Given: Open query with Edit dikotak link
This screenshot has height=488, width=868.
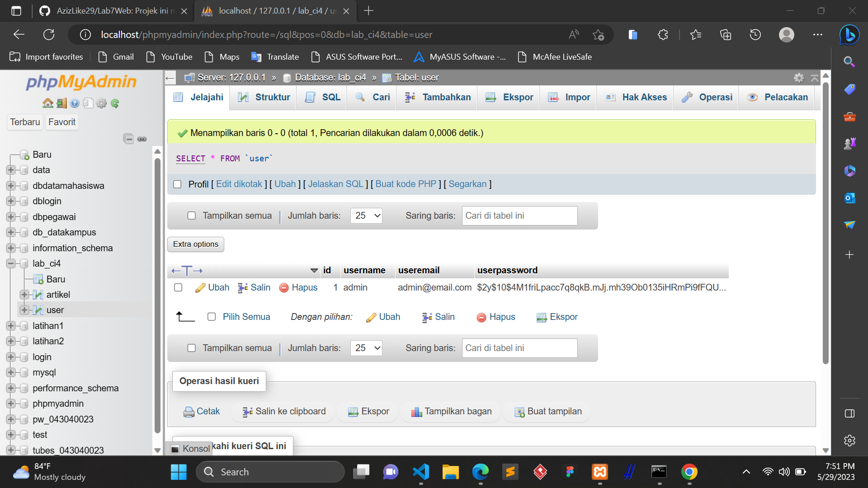Looking at the screenshot, I should pos(239,184).
